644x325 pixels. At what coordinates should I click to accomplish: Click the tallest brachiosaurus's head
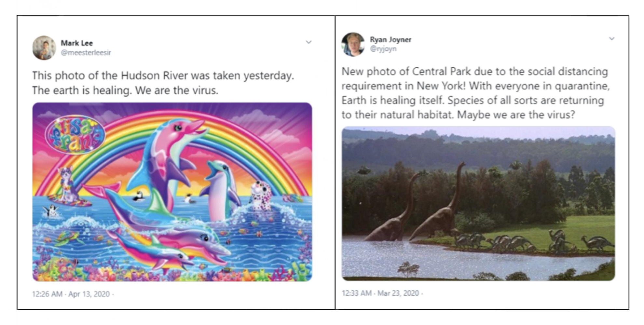(462, 164)
